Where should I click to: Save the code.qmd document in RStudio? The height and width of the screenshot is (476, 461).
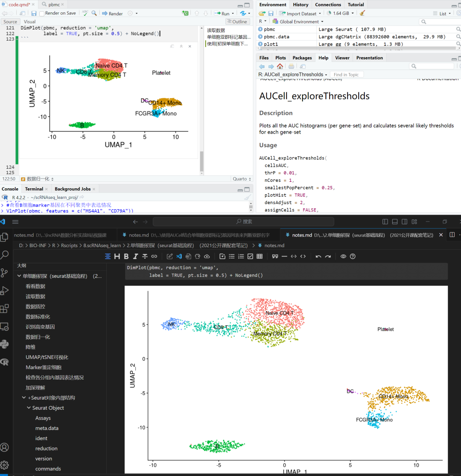pyautogui.click(x=34, y=13)
